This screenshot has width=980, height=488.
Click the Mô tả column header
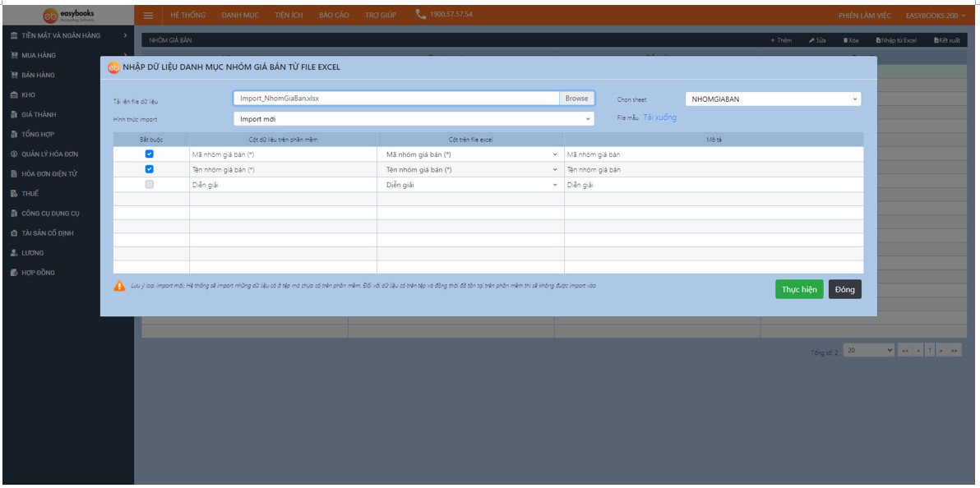714,140
